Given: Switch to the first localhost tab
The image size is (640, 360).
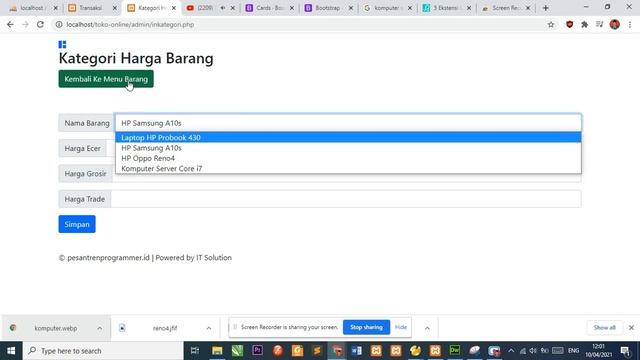Looking at the screenshot, I should click(x=32, y=8).
